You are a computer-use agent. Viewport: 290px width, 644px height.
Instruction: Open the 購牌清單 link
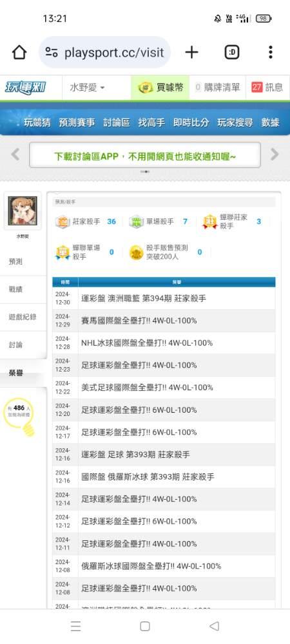217,88
